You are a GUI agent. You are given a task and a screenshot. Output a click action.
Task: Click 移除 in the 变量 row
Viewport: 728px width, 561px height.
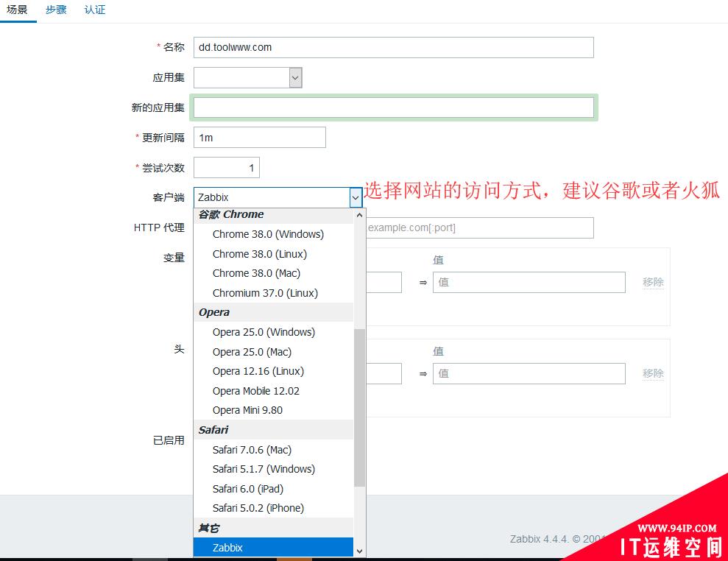[653, 282]
